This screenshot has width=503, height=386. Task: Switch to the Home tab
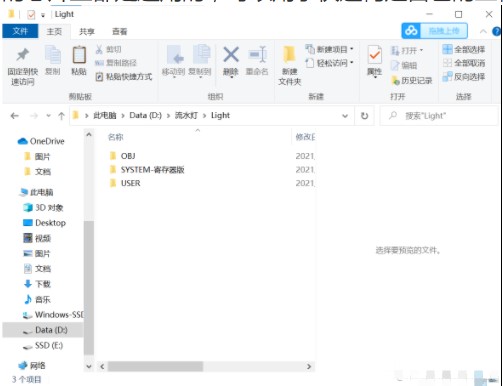tap(54, 31)
